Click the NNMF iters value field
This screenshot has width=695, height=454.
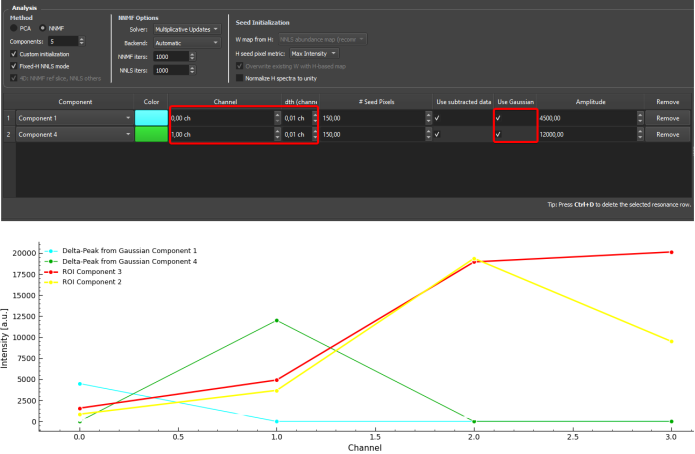(x=171, y=57)
